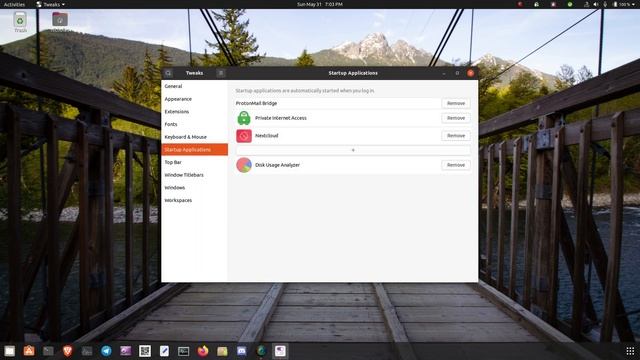Open Brave browser from the dock
Image resolution: width=640 pixels, height=360 pixels.
click(x=68, y=351)
